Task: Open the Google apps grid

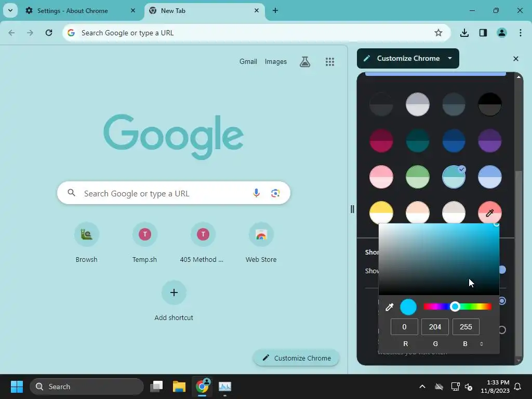Action: [x=330, y=62]
